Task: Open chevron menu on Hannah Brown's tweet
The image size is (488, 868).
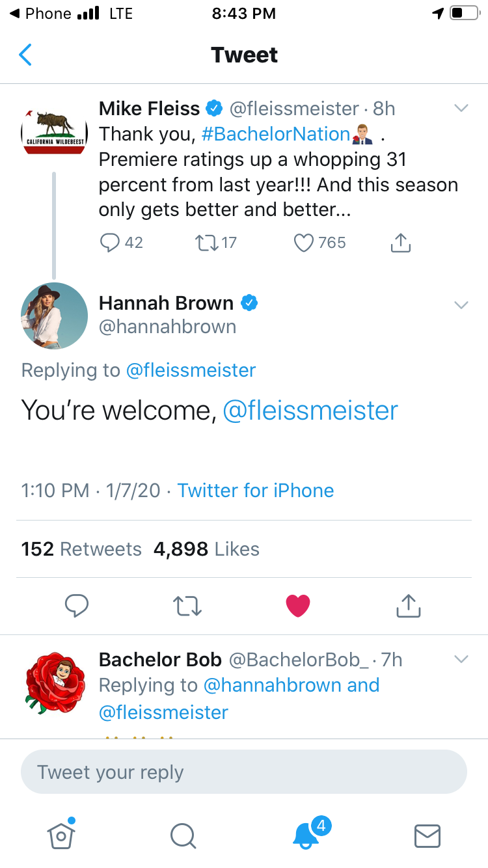Action: 461,305
